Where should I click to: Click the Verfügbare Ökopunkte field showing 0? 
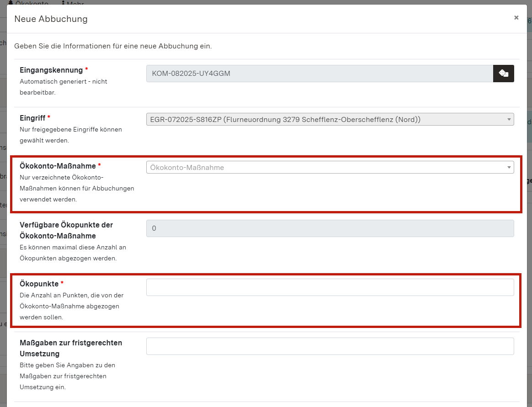[330, 228]
